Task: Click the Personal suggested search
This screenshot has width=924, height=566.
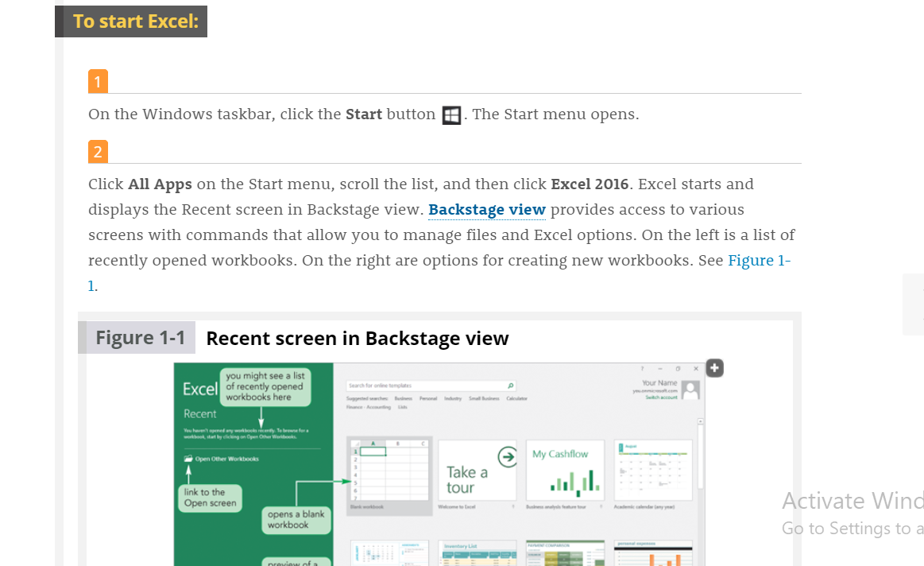Action: pos(427,398)
